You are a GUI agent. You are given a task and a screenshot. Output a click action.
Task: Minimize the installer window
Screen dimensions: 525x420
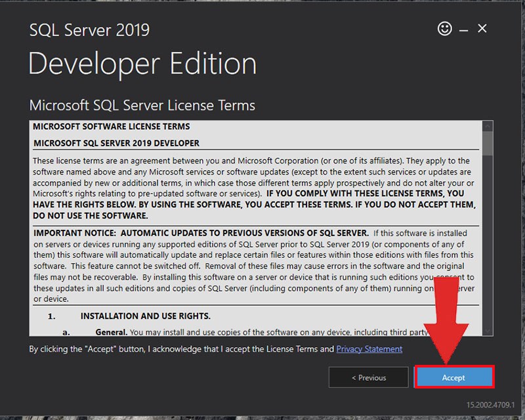tap(463, 29)
